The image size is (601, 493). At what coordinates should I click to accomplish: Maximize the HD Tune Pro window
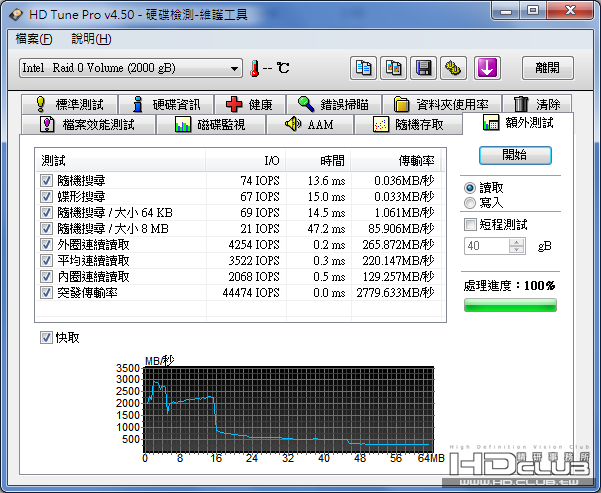(x=533, y=11)
